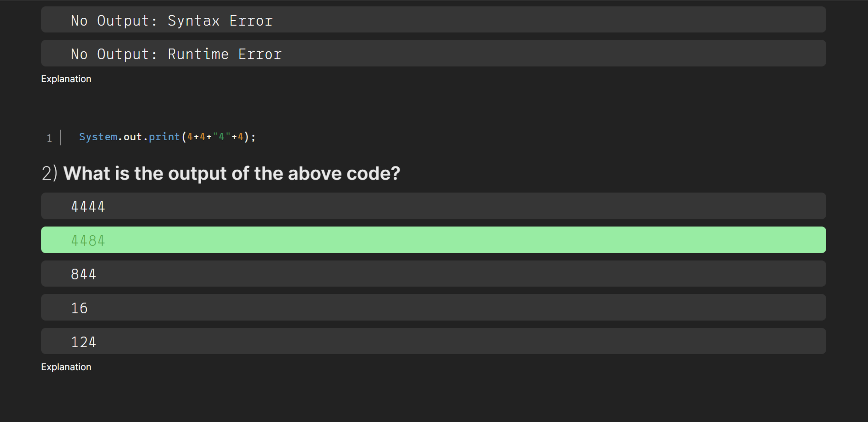Open Explanation beneath the 124 option
The width and height of the screenshot is (868, 422).
66,367
